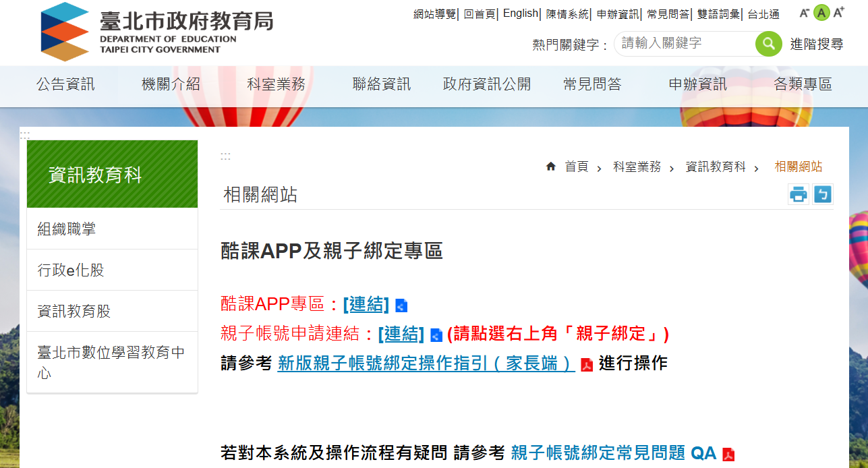Screen dimensions: 868x468
Task: Increase font size with A+ icon
Action: pyautogui.click(x=839, y=12)
